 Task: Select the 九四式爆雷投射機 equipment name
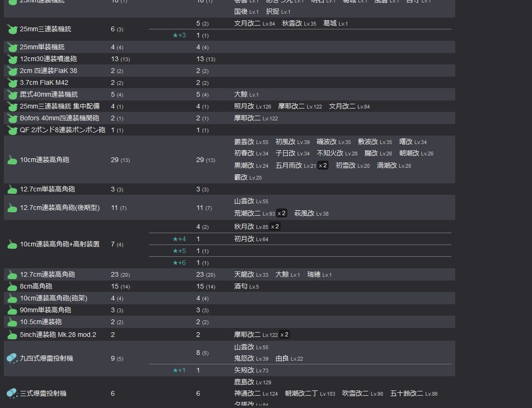[x=46, y=358]
